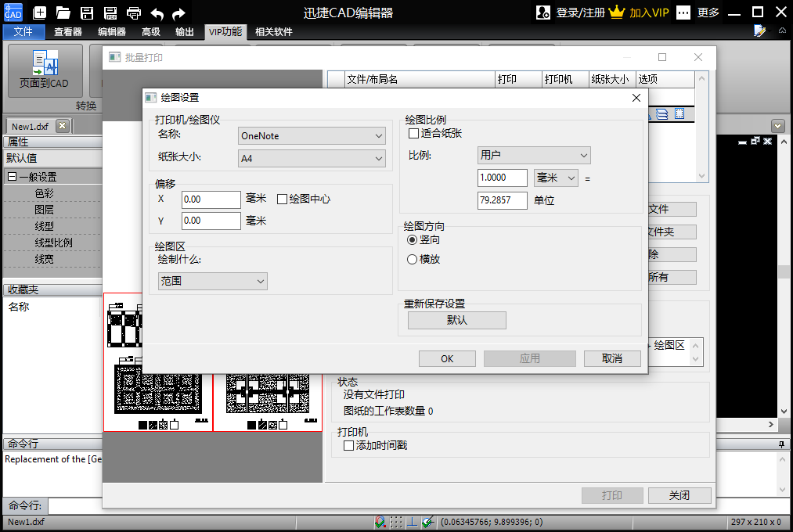Click the dashed selection box icon in print list
Viewport: 793px width, 532px height.
(x=679, y=113)
